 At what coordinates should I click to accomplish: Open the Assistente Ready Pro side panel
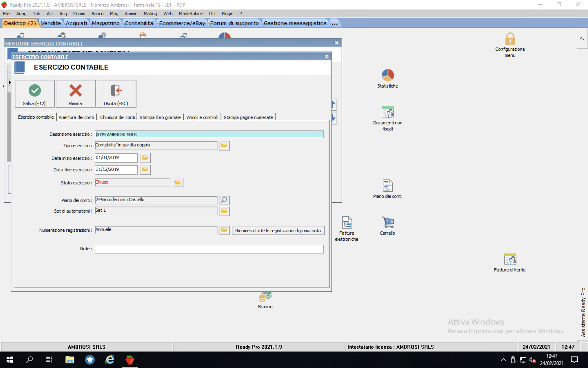coord(583,313)
